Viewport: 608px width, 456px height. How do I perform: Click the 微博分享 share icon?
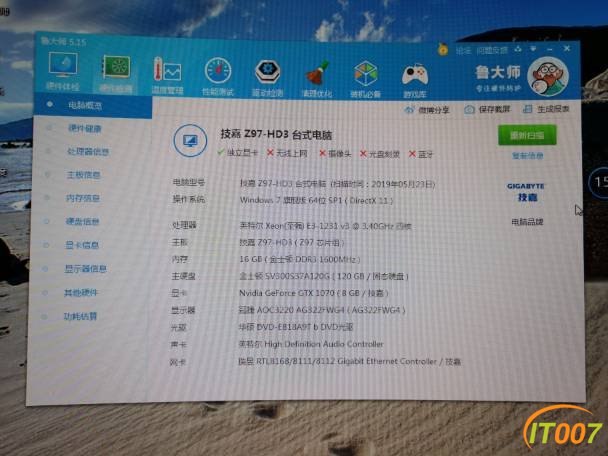409,110
